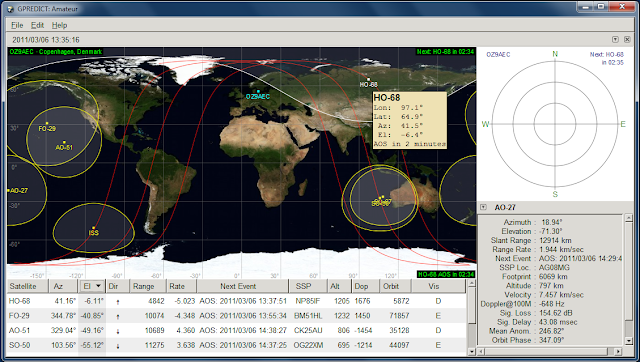Click the AO-27 satellite marker on map
The image size is (640, 362).
point(8,190)
